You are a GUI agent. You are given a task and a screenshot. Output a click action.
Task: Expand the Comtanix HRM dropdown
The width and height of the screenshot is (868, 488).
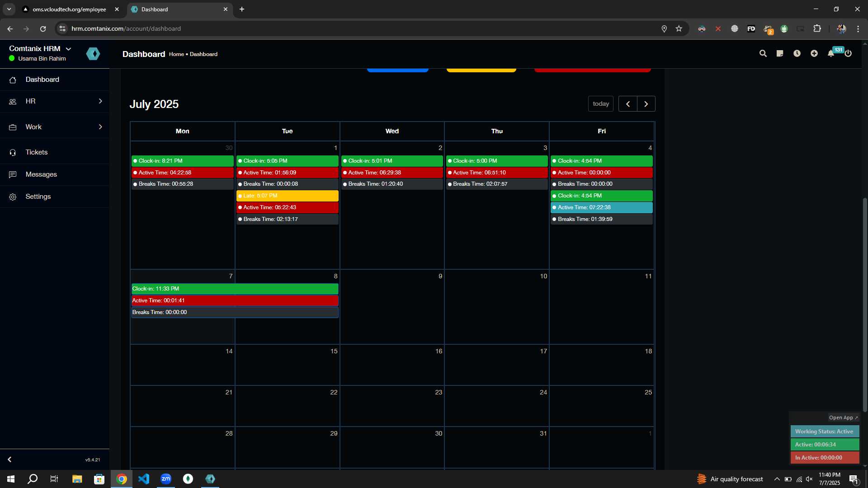click(x=68, y=49)
